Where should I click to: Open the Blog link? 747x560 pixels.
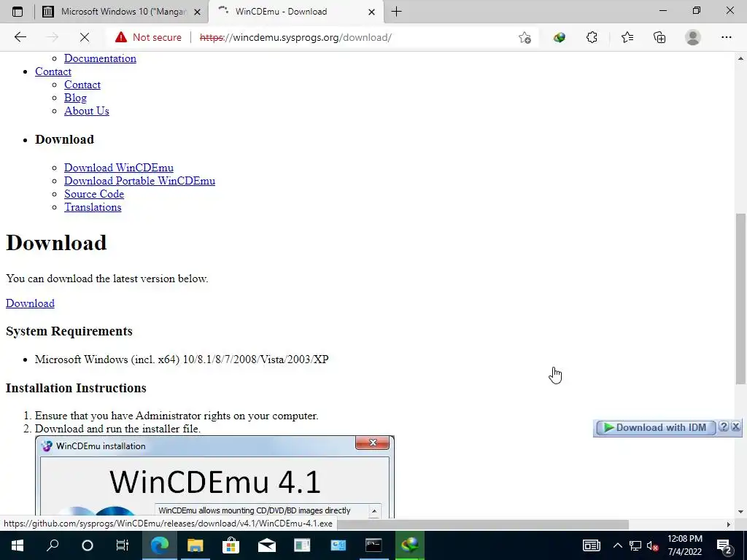click(75, 98)
